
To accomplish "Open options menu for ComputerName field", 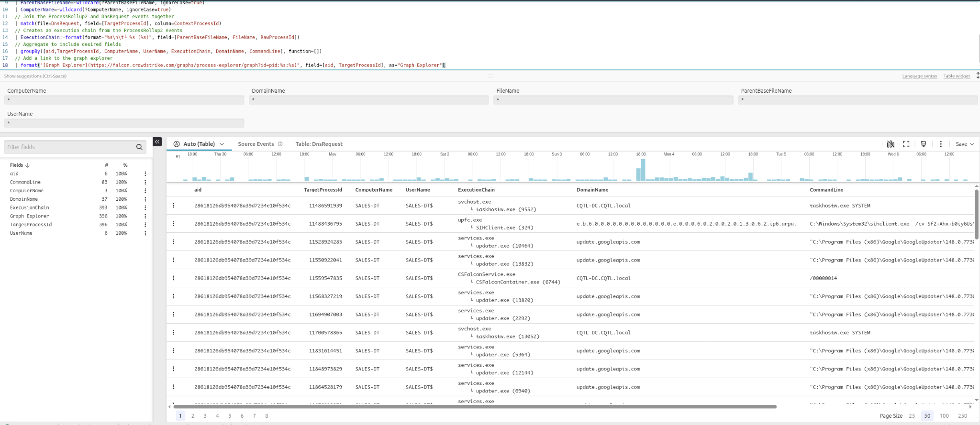I will [x=145, y=191].
